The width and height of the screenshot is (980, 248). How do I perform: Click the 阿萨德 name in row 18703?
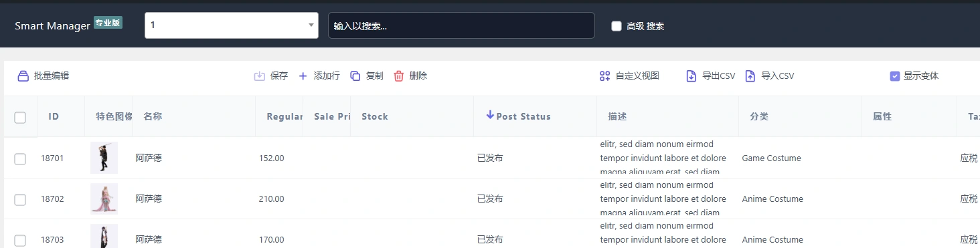point(149,240)
